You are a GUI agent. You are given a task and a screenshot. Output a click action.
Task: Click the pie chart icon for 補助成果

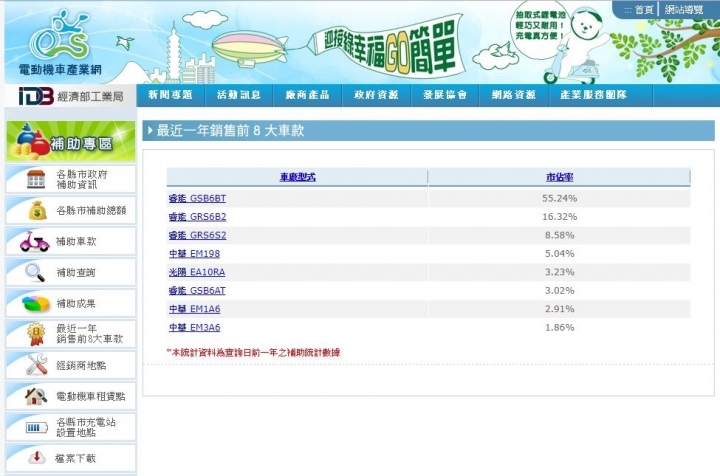click(35, 303)
